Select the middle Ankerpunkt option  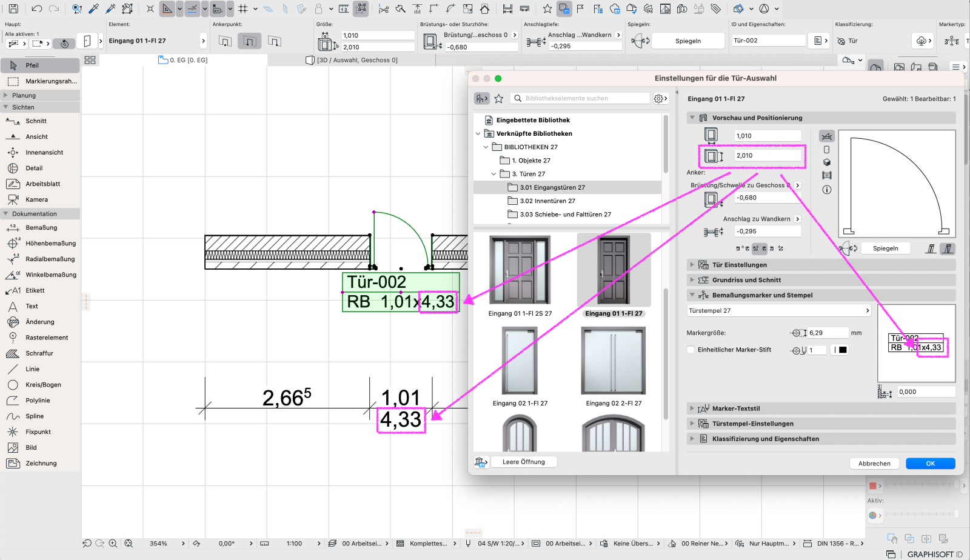(x=249, y=41)
